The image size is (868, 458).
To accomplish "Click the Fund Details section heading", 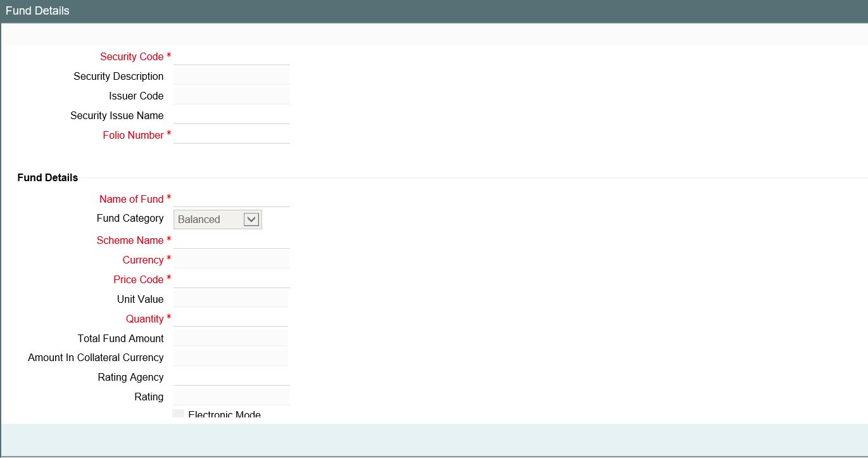I will (47, 178).
